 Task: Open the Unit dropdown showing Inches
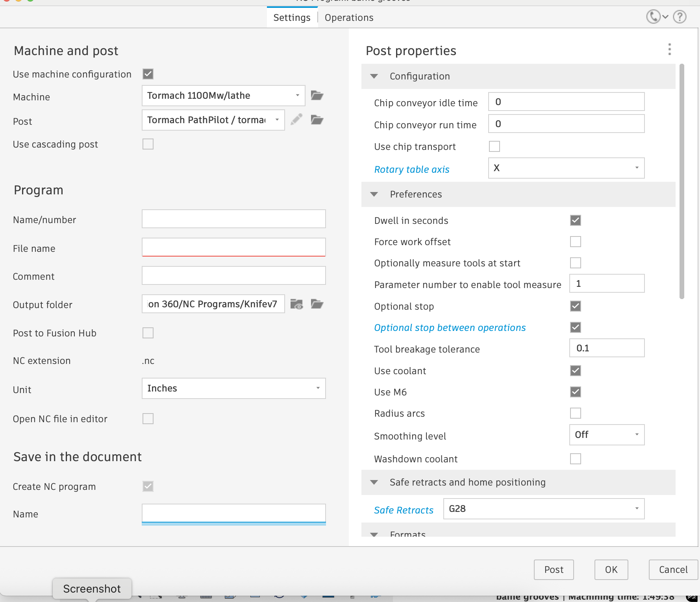coord(233,388)
